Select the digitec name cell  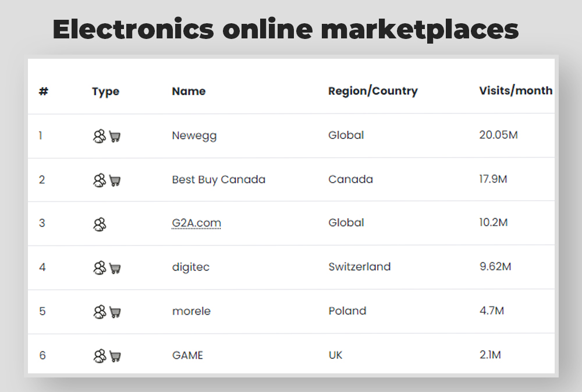tap(191, 267)
